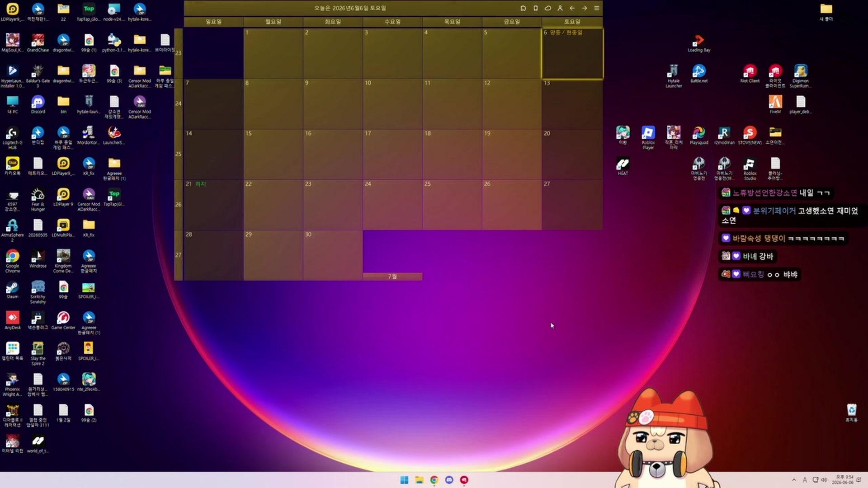Open the player_deb text file
Viewport: 868px width, 488px height.
click(801, 104)
